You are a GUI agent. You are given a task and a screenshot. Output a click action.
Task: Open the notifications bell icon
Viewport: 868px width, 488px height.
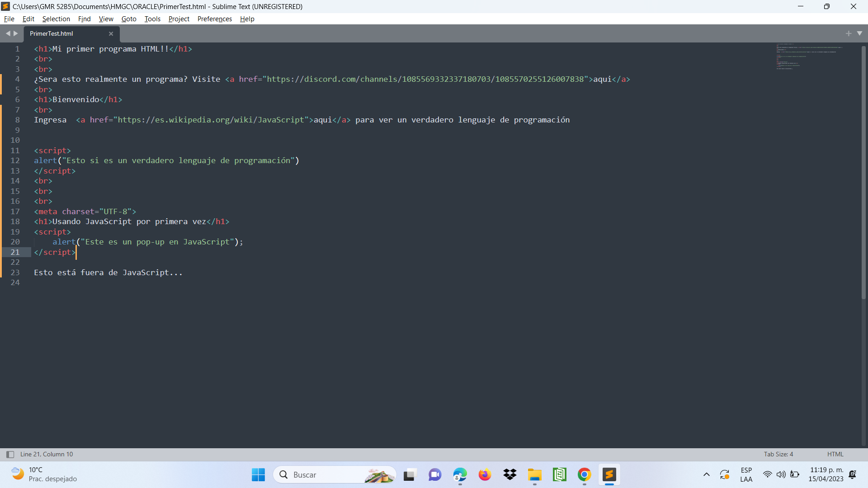[x=853, y=474]
